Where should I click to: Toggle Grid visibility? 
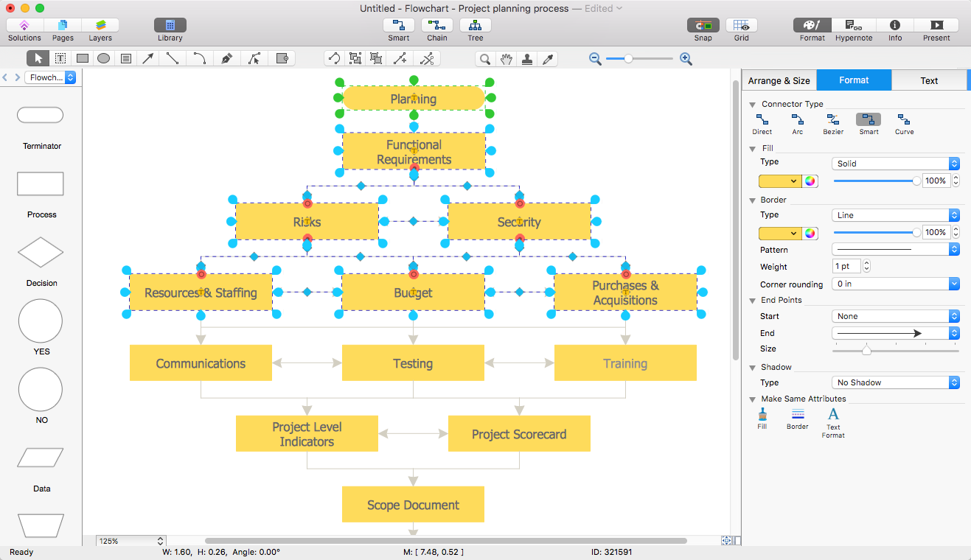pos(741,26)
